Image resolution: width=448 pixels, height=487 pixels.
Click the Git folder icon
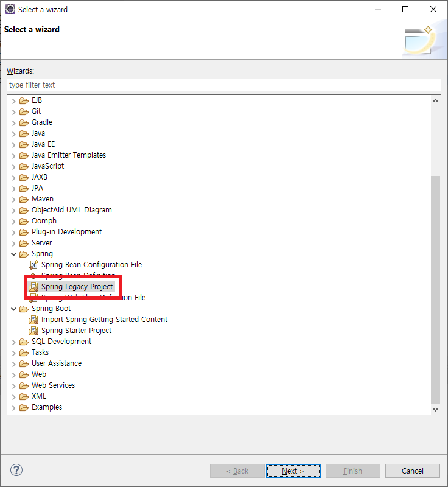(x=24, y=111)
